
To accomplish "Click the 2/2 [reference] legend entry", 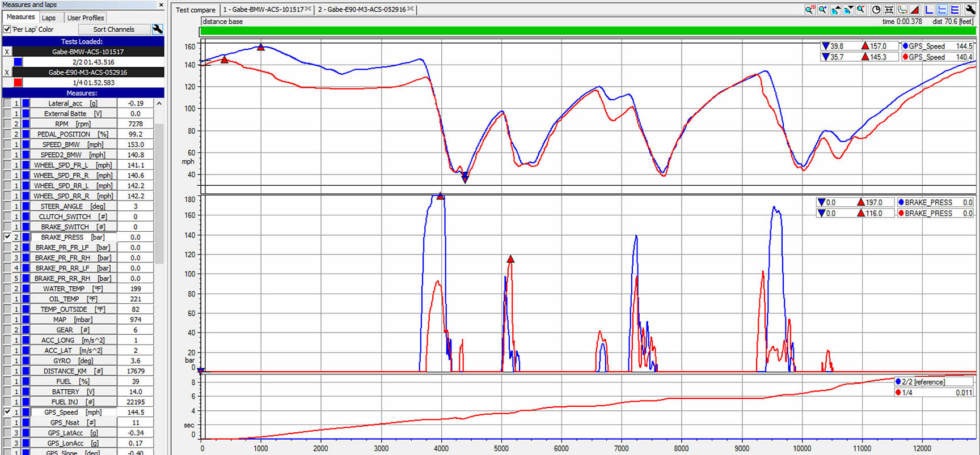I will (934, 382).
